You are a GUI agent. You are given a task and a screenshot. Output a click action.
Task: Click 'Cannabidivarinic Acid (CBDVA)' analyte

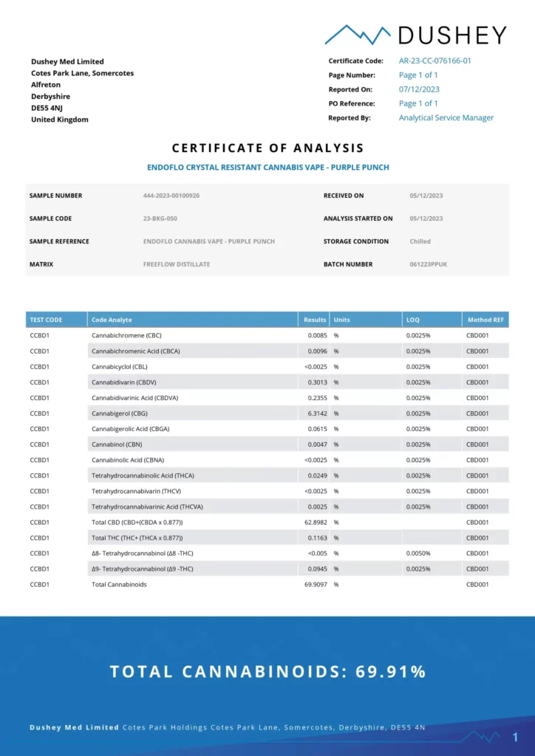click(134, 398)
